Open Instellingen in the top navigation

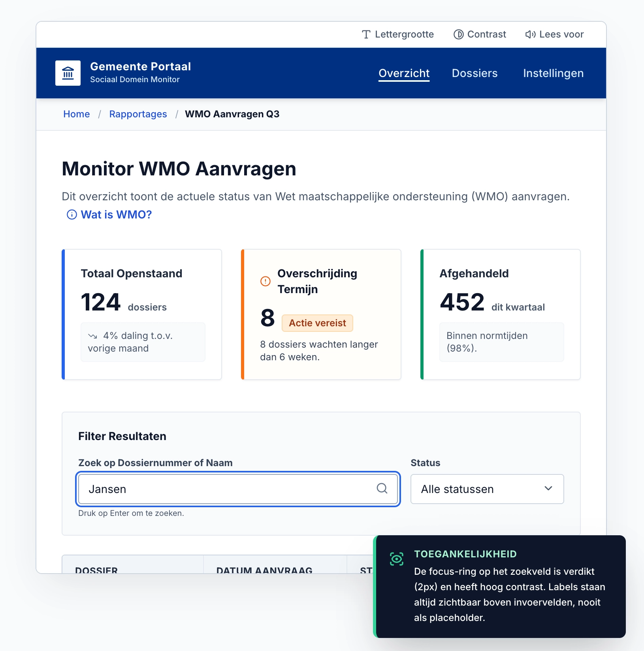pos(553,73)
